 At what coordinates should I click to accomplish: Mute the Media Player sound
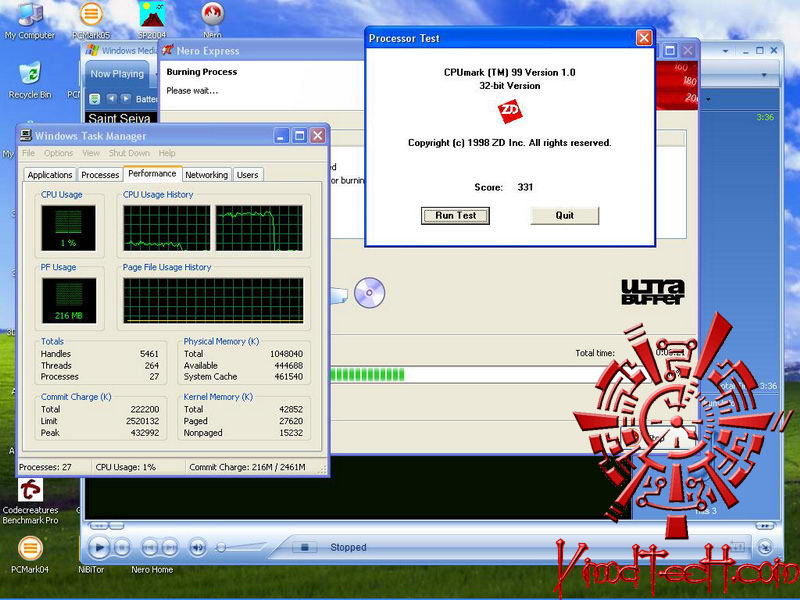tap(197, 548)
